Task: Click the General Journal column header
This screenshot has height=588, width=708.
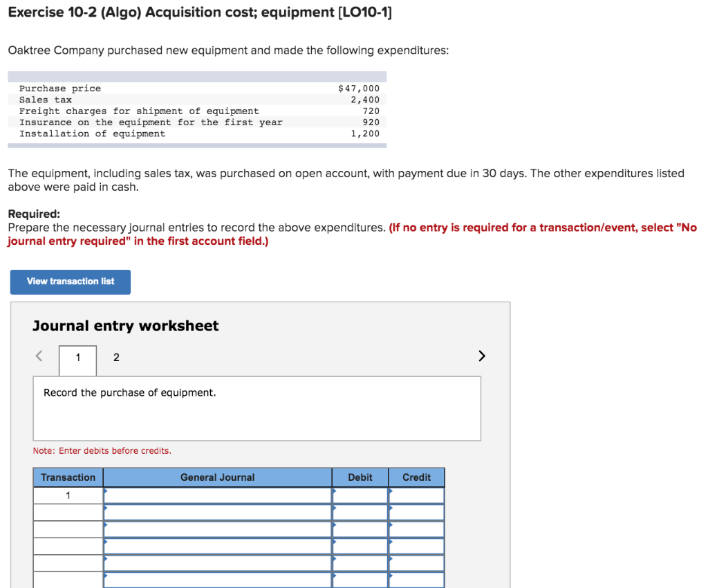Action: 217,477
